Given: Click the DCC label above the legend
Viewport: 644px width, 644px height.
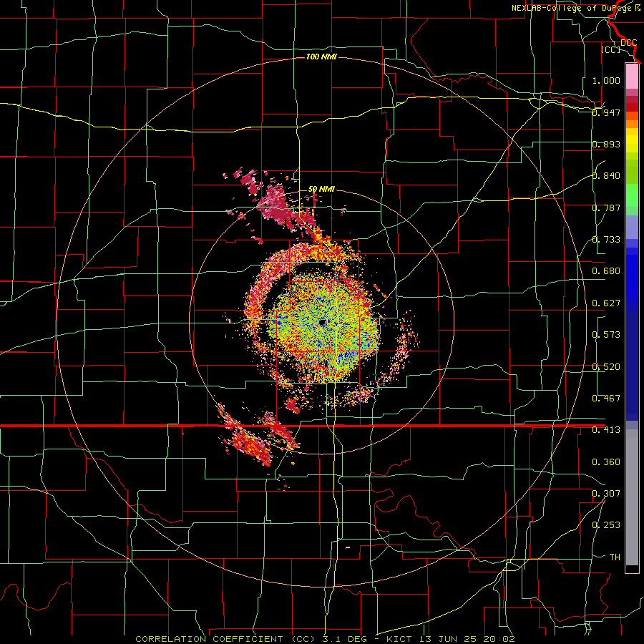Looking at the screenshot, I should pos(629,43).
